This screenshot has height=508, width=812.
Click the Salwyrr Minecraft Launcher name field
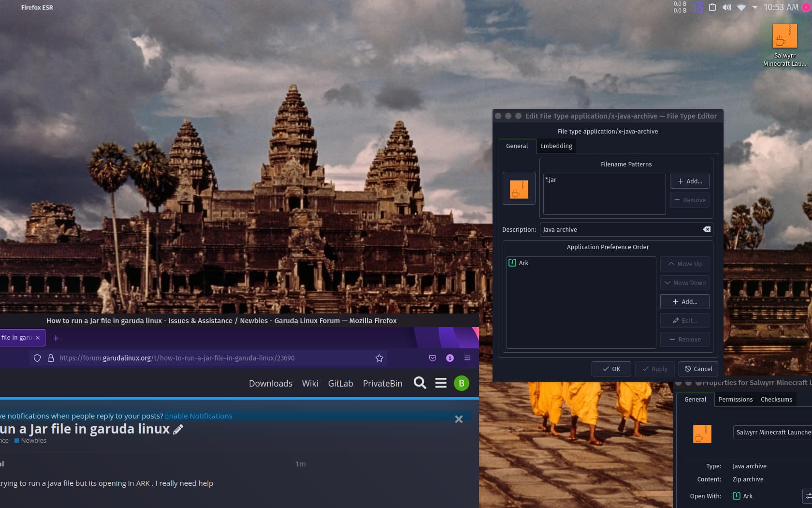coord(772,432)
